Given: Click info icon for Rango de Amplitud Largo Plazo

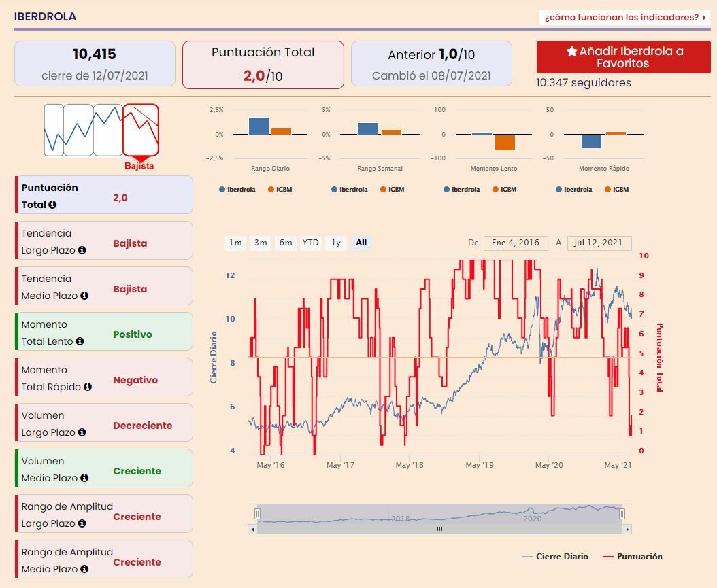Looking at the screenshot, I should click(82, 523).
